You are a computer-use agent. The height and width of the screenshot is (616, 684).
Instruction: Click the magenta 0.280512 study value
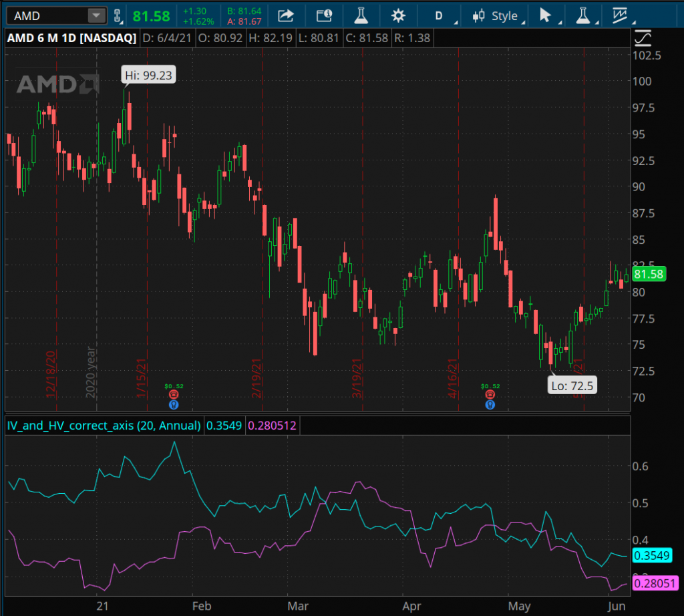273,426
